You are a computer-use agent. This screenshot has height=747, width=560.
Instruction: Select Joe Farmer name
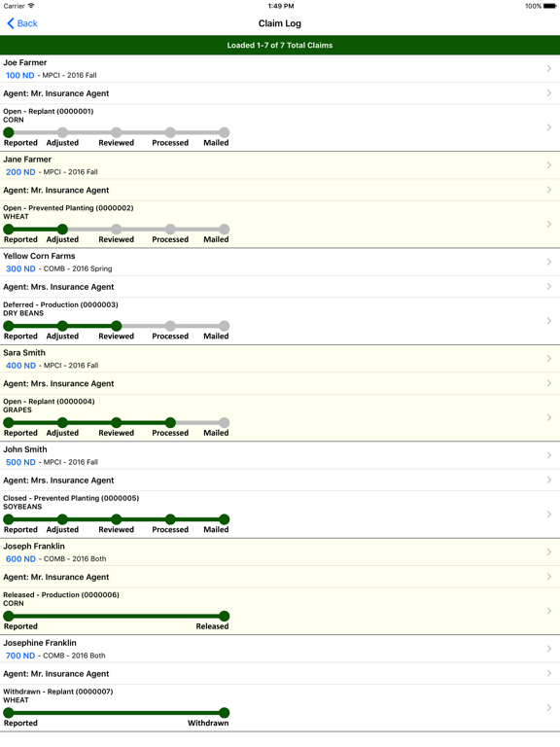tap(24, 62)
